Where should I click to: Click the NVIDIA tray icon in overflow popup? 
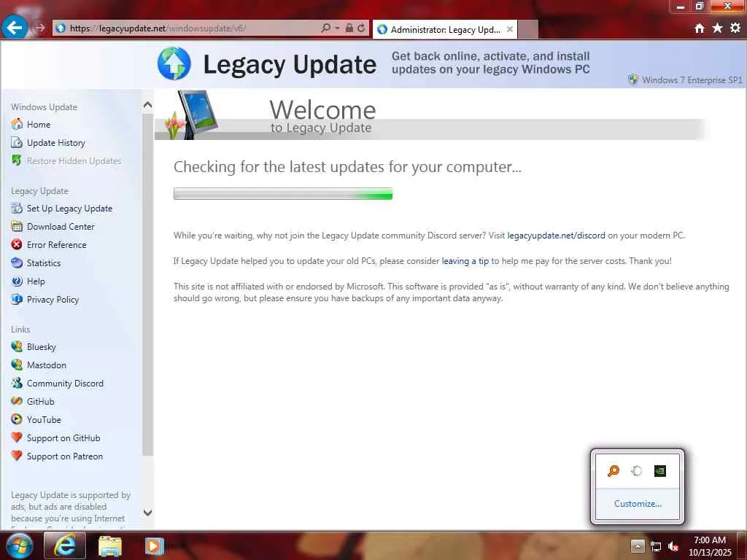(x=659, y=471)
